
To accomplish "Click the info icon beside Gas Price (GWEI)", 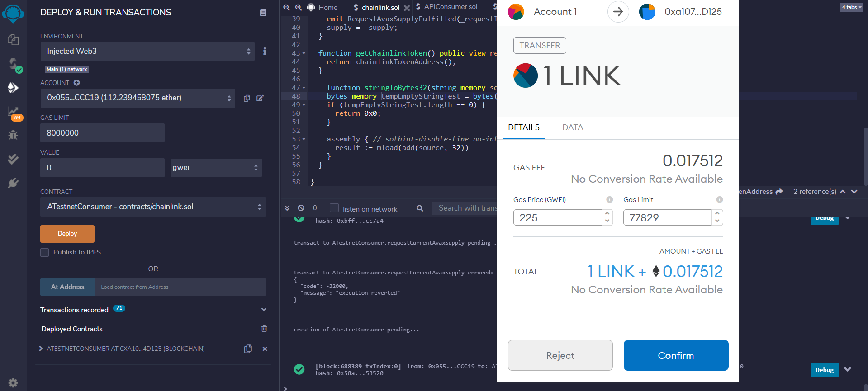I will 610,199.
